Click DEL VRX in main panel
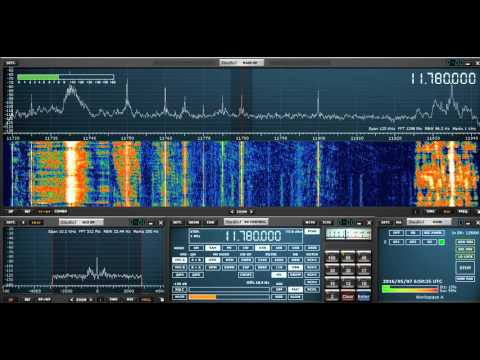Image resolution: width=480 pixels, height=360 pixels. pos(465,249)
